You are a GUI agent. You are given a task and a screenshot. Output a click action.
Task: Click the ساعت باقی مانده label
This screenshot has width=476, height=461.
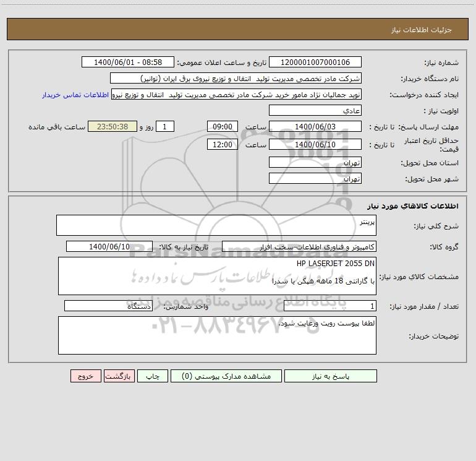click(57, 127)
